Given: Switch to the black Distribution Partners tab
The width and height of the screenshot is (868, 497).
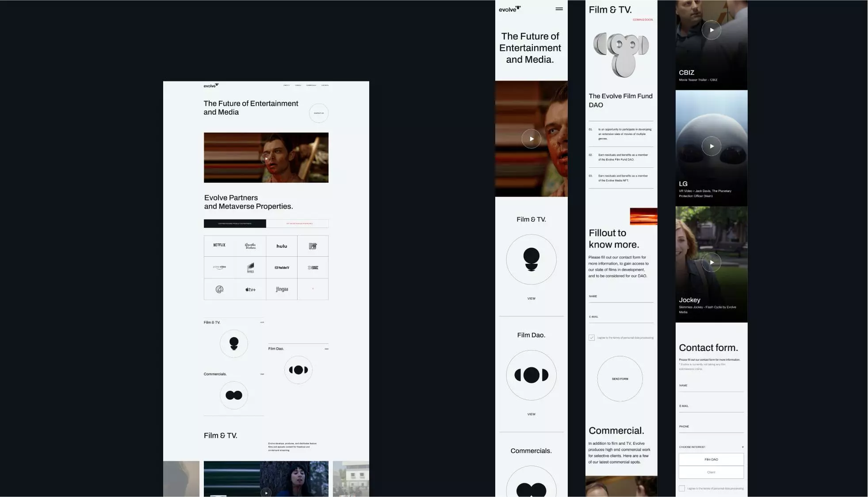Looking at the screenshot, I should [235, 223].
